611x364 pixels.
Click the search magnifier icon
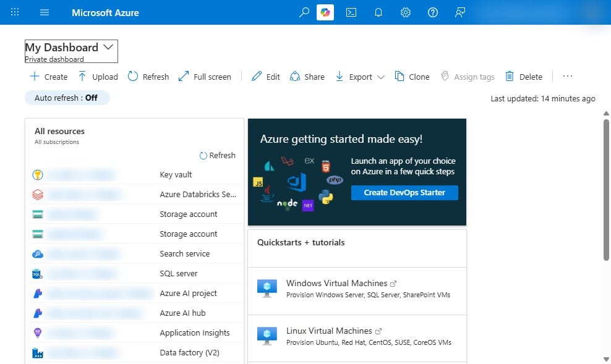[x=304, y=12]
